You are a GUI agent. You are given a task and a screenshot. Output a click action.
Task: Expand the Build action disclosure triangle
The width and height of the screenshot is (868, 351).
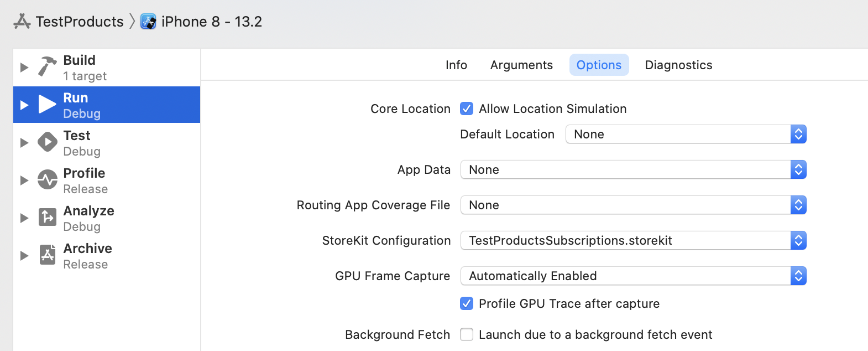tap(24, 68)
